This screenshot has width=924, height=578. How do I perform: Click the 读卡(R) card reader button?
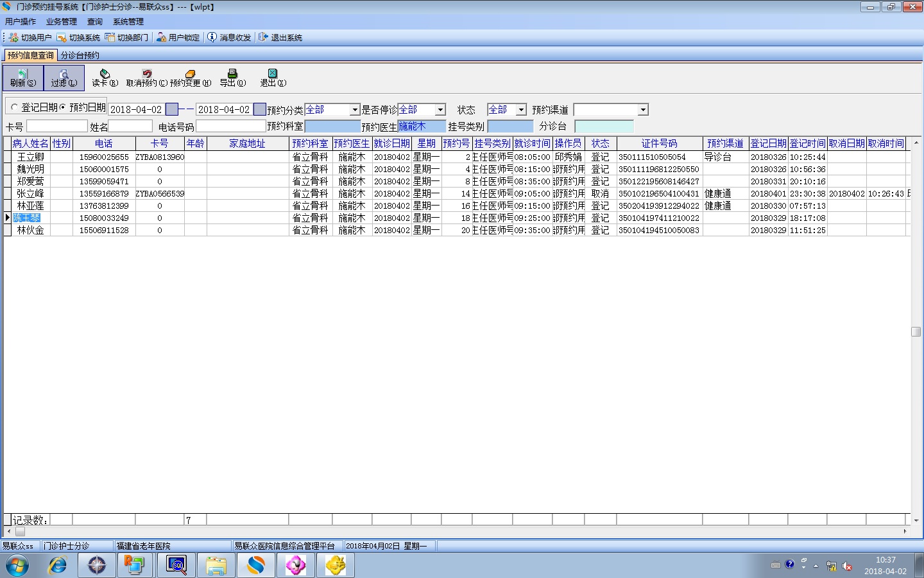click(105, 78)
